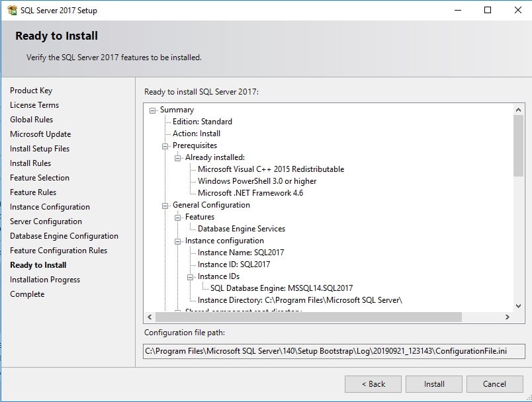Screen dimensions: 532x402
Task: Collapse the Already installed node
Action: pos(178,158)
